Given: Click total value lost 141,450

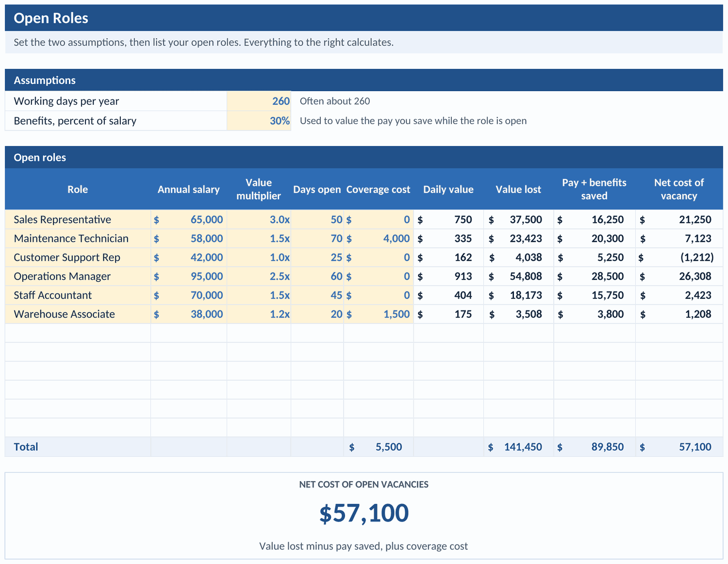Looking at the screenshot, I should point(518,447).
